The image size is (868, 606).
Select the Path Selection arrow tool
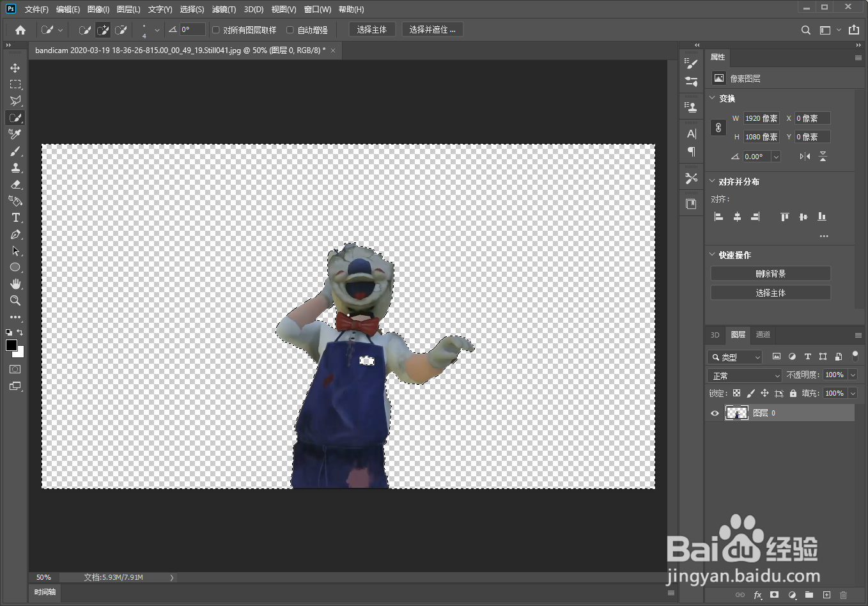[15, 251]
